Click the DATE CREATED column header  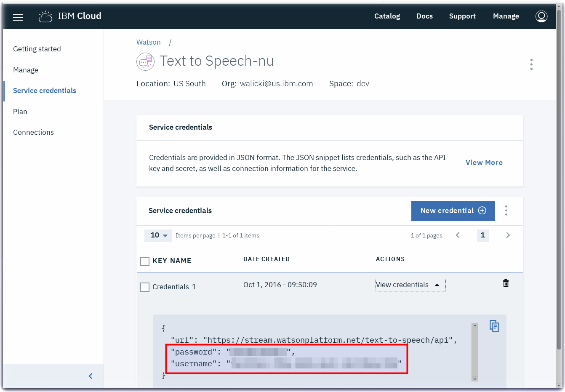point(267,259)
